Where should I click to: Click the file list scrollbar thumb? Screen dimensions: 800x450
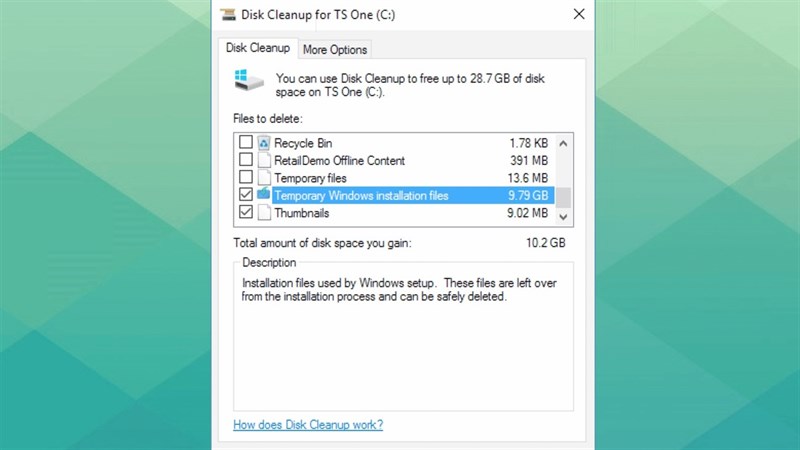tap(563, 197)
